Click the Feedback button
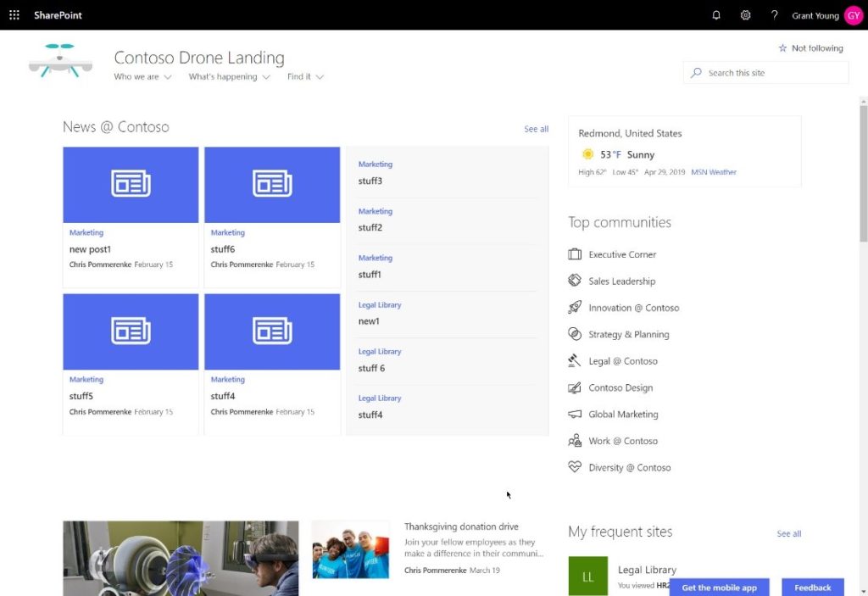The image size is (868, 596). (812, 588)
